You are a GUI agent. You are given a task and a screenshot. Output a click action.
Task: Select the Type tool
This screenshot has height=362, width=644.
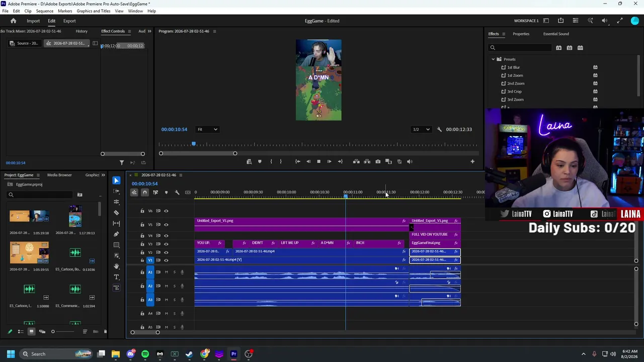(116, 277)
